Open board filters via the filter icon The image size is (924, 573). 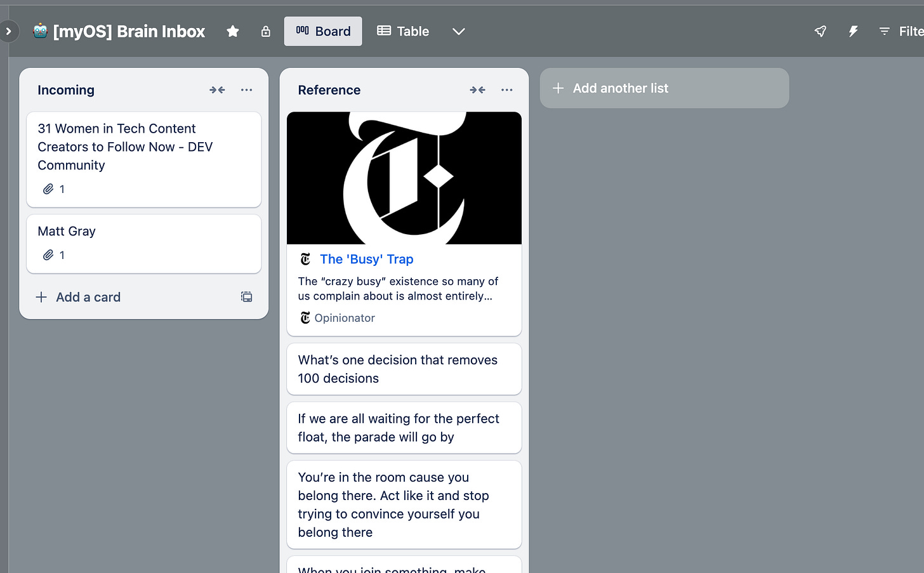coord(883,30)
